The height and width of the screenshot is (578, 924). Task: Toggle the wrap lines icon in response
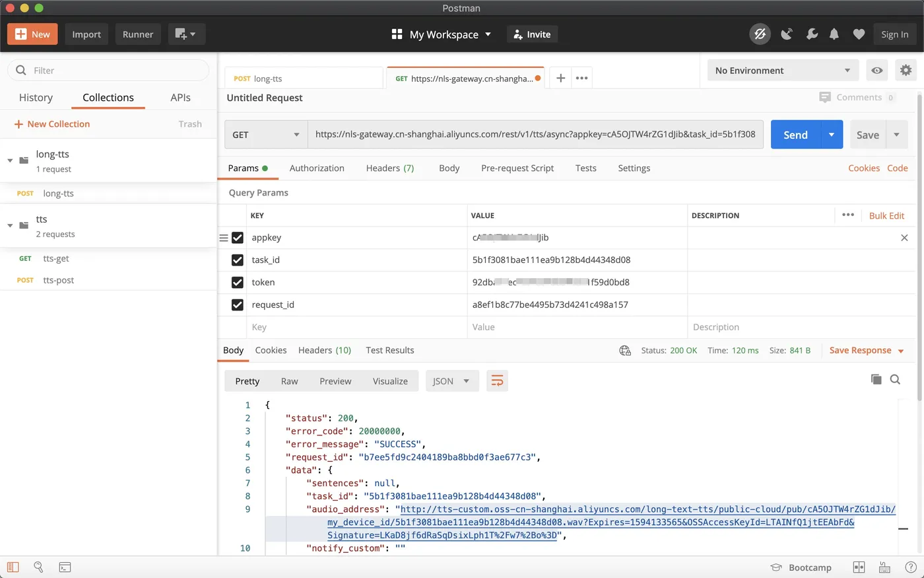click(x=497, y=381)
